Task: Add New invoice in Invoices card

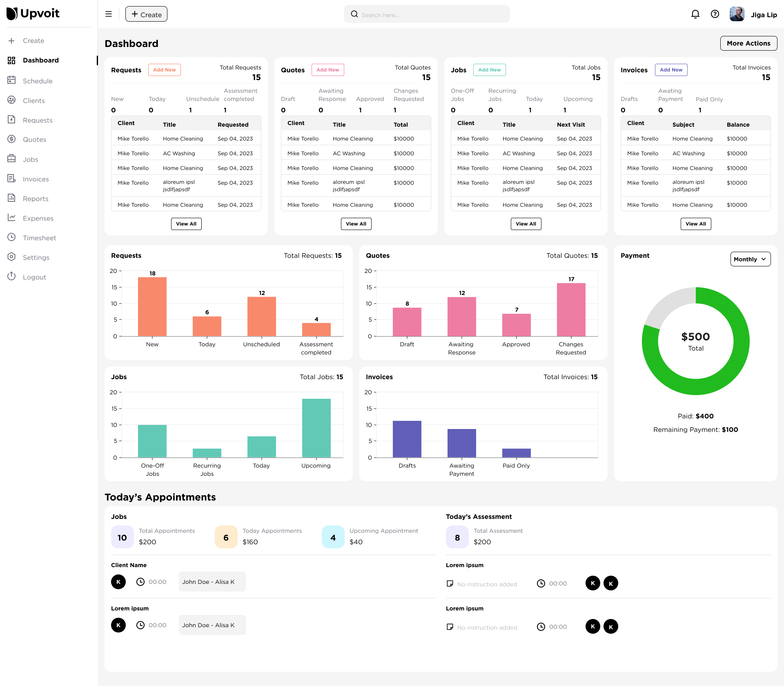Action: tap(671, 70)
